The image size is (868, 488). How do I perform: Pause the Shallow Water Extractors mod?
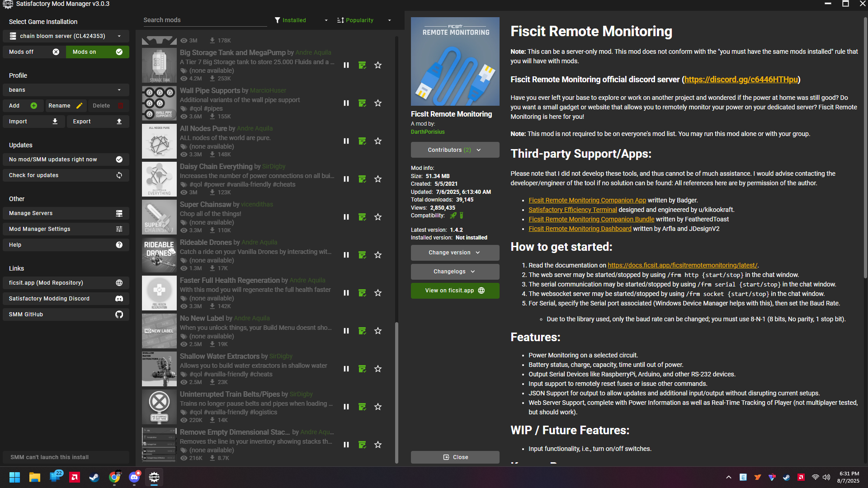pyautogui.click(x=346, y=369)
